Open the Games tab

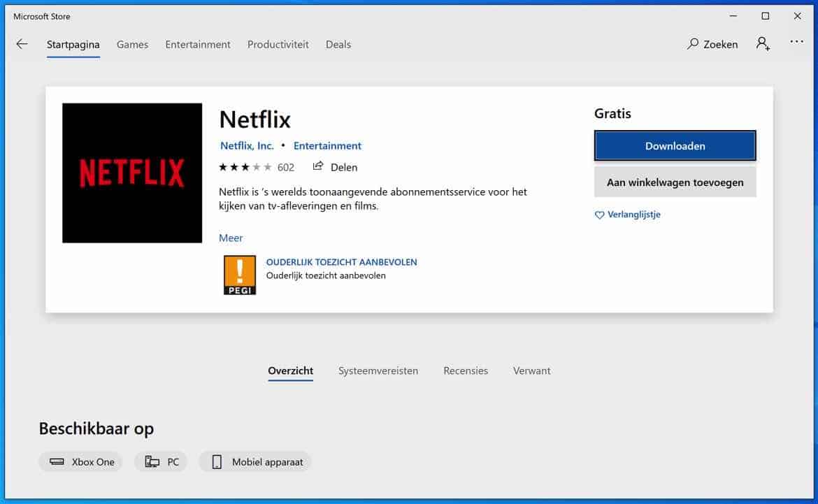pos(132,44)
